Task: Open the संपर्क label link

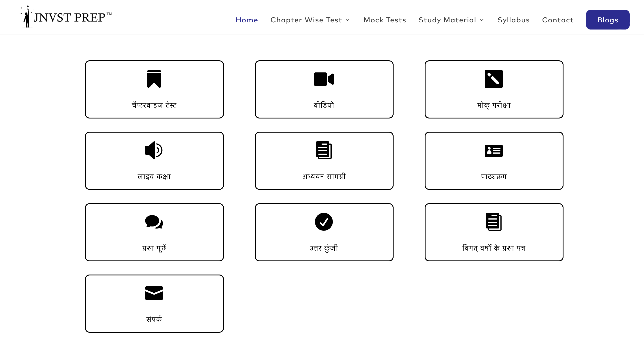Action: (154, 319)
